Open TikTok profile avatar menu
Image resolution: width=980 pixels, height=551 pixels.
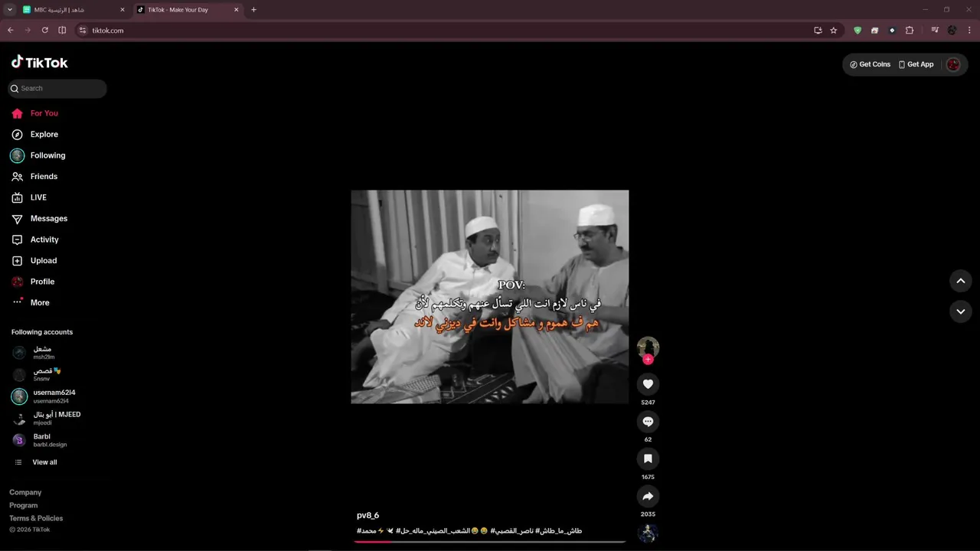click(x=953, y=64)
